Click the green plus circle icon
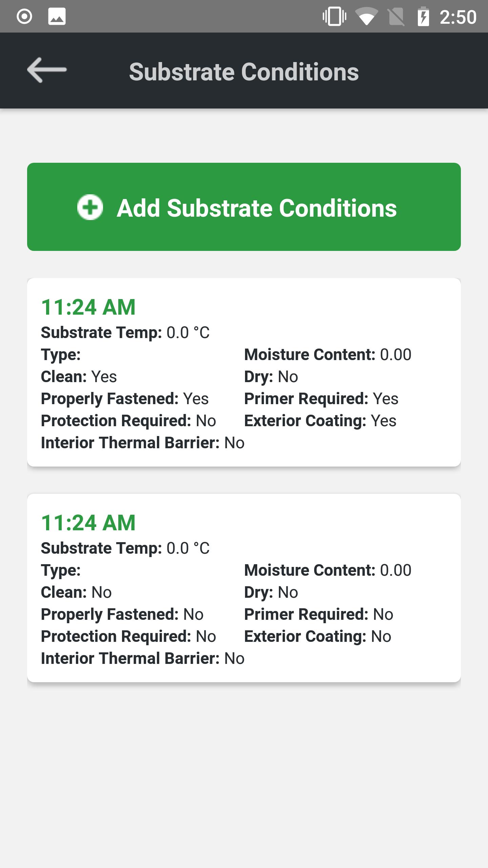 tap(90, 207)
